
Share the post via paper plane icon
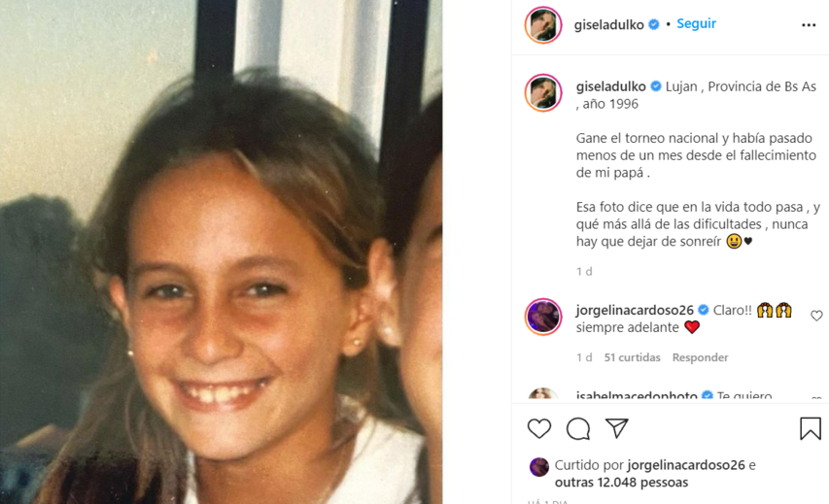pyautogui.click(x=616, y=428)
